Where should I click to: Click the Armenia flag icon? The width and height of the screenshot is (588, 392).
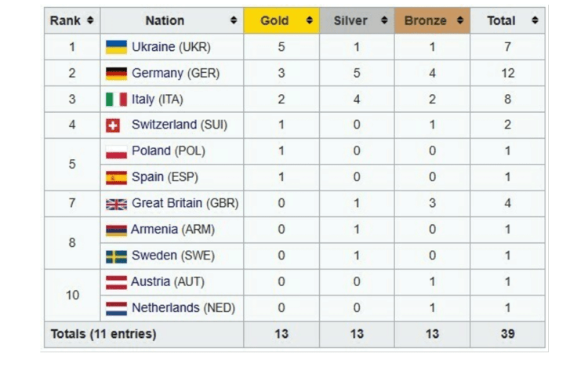click(116, 230)
